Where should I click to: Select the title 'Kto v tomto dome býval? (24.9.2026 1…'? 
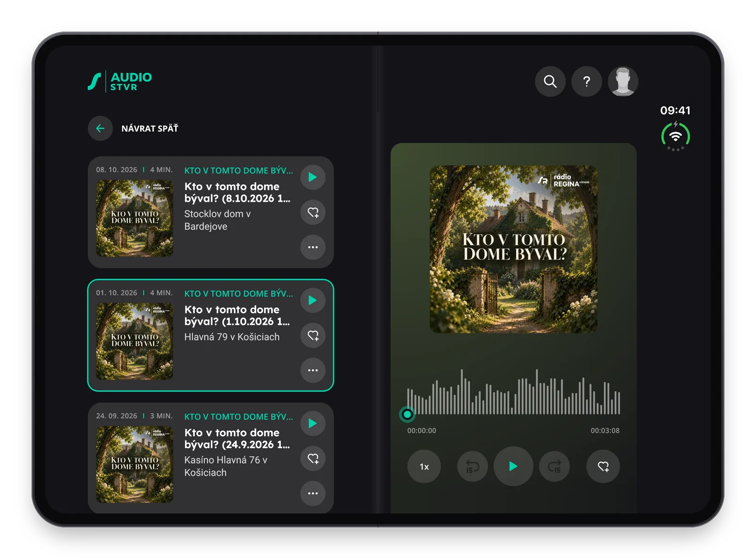click(x=237, y=439)
